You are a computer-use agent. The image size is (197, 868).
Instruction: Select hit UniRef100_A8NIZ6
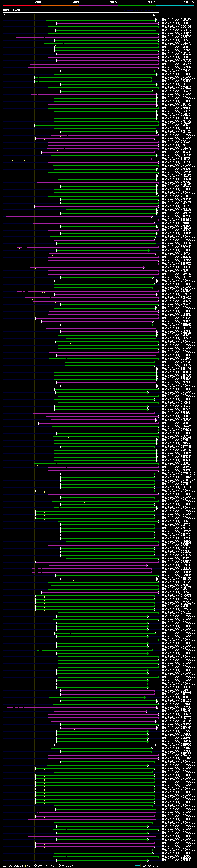coord(177,132)
